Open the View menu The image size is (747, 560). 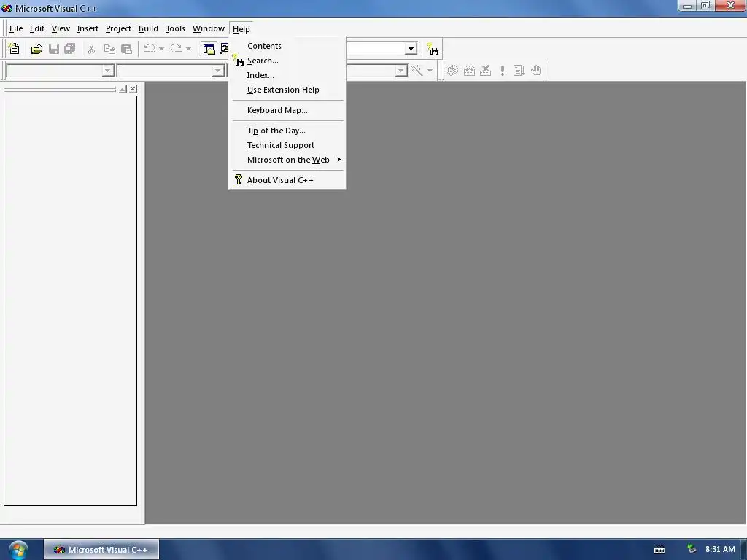click(61, 28)
